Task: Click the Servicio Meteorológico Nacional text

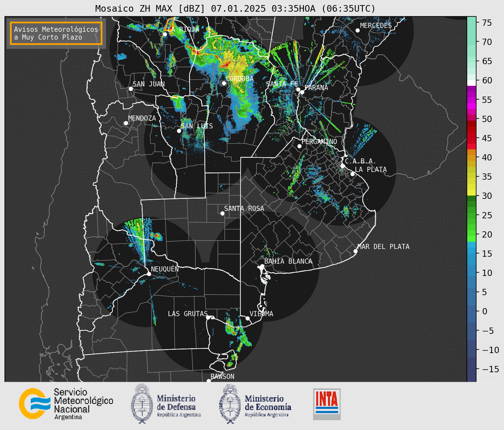Action: click(x=83, y=404)
